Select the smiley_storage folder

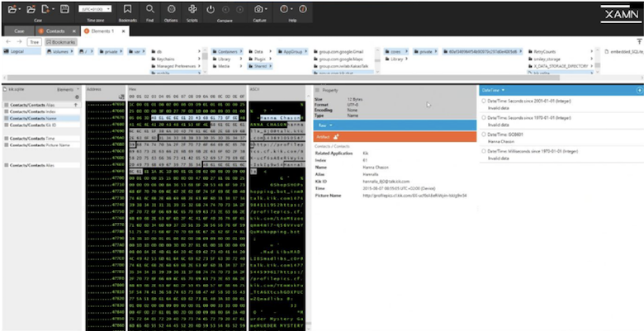tap(547, 59)
